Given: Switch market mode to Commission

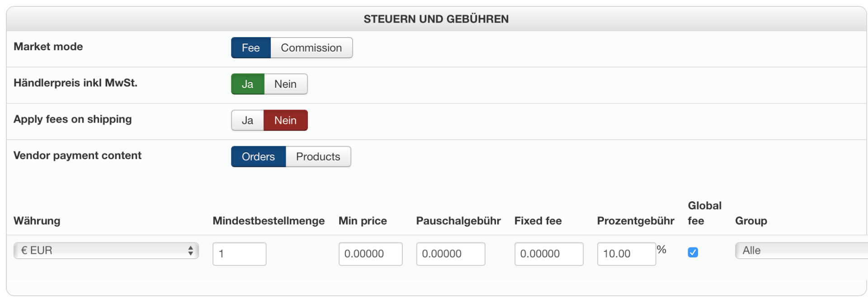Looking at the screenshot, I should pyautogui.click(x=311, y=48).
